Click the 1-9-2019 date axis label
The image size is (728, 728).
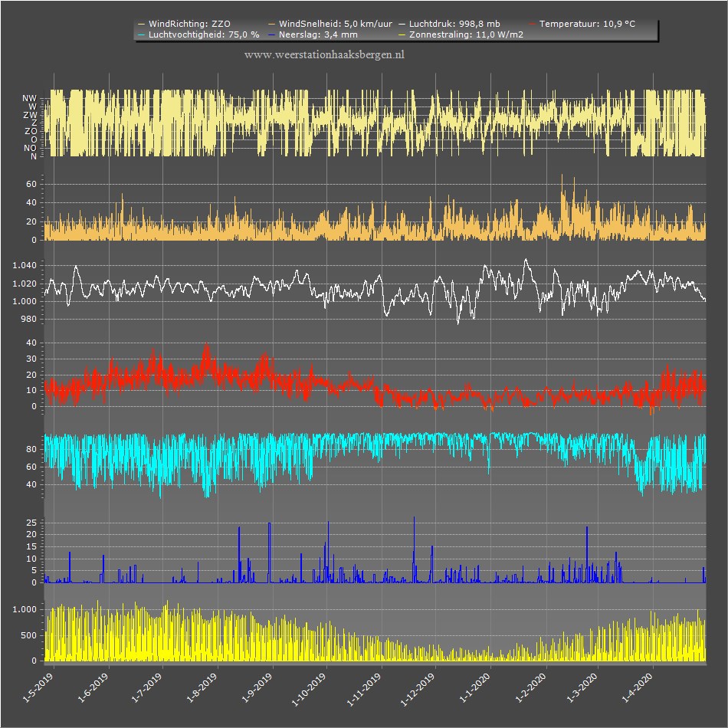click(257, 687)
